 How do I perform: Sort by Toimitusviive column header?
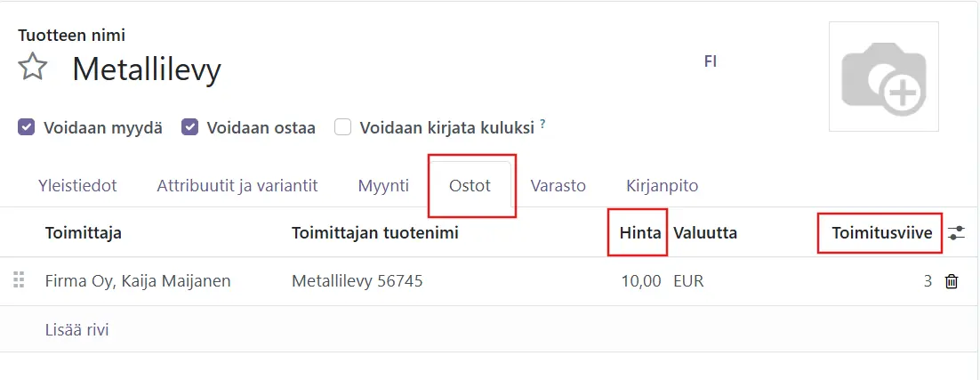[x=882, y=233]
